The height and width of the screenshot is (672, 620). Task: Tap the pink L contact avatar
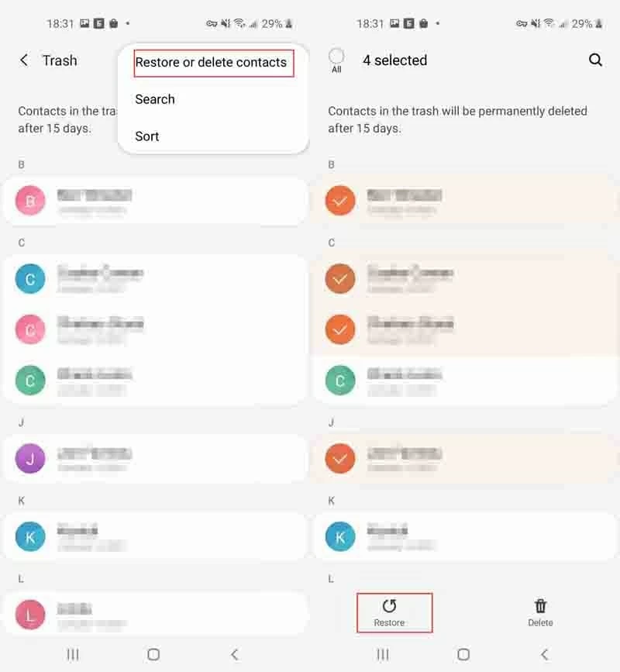click(30, 615)
